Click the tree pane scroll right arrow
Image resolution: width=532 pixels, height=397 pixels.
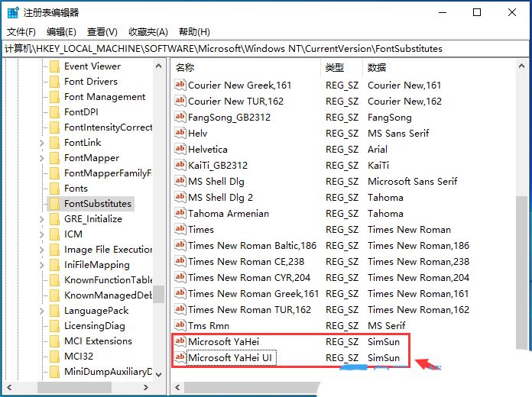coord(146,387)
